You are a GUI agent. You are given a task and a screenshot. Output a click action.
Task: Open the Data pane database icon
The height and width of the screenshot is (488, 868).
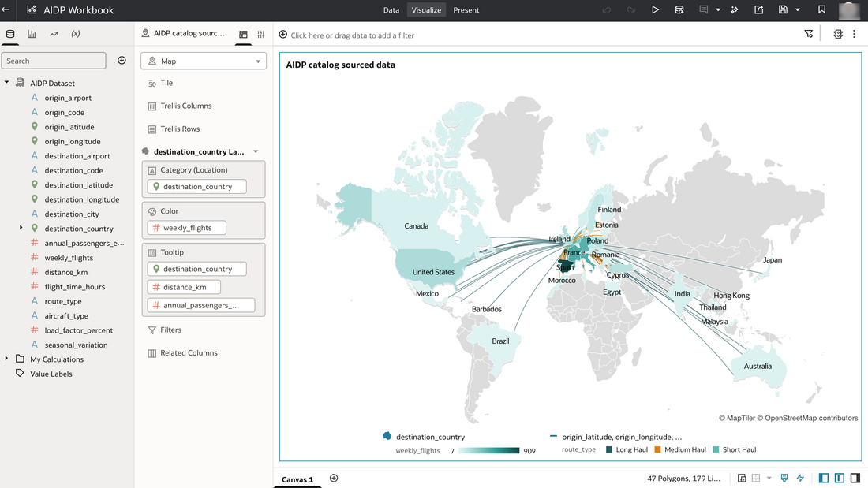pos(10,34)
